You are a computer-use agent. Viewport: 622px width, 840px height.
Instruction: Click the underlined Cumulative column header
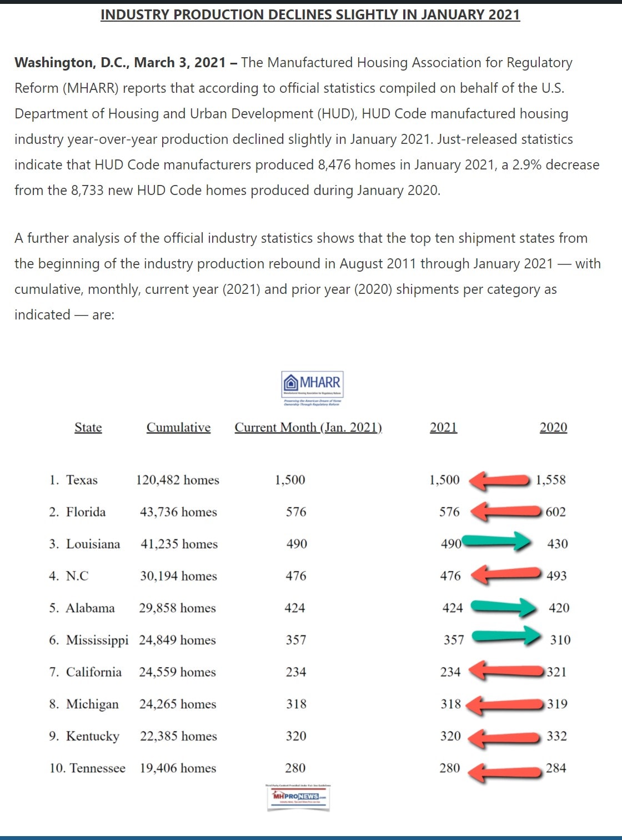click(x=178, y=427)
